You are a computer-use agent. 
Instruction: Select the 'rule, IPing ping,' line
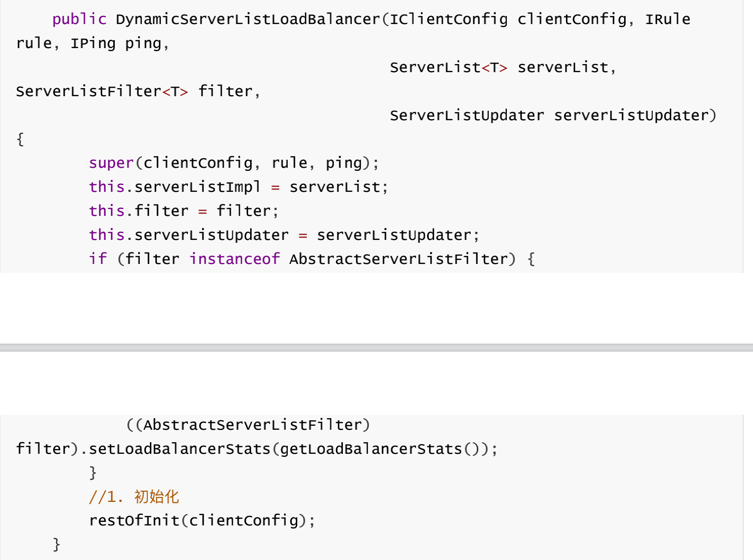pos(93,44)
